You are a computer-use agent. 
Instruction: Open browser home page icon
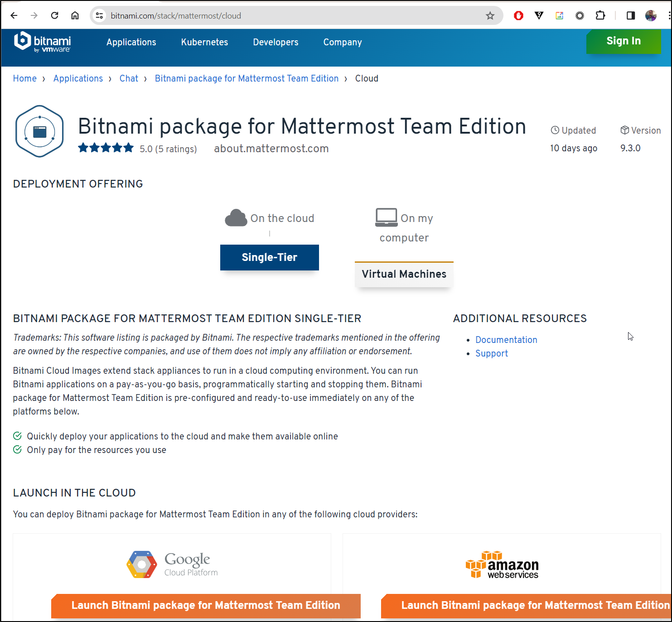tap(75, 15)
